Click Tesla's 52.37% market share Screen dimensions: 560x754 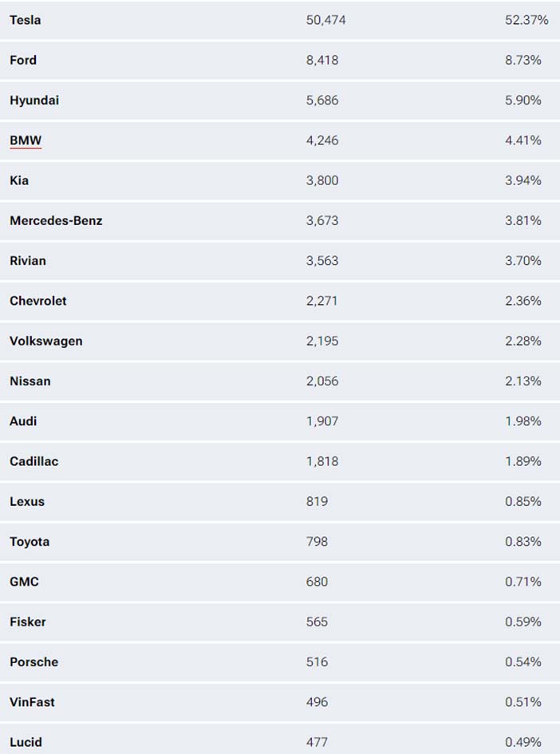[x=526, y=20]
